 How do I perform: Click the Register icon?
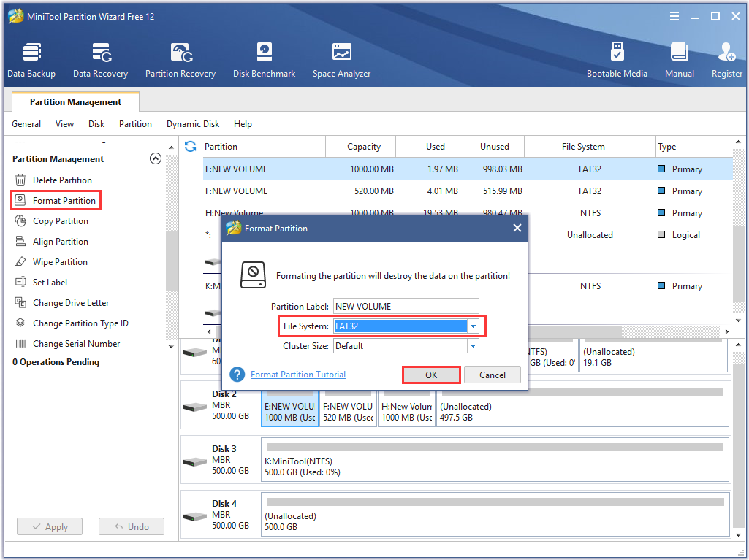click(726, 60)
